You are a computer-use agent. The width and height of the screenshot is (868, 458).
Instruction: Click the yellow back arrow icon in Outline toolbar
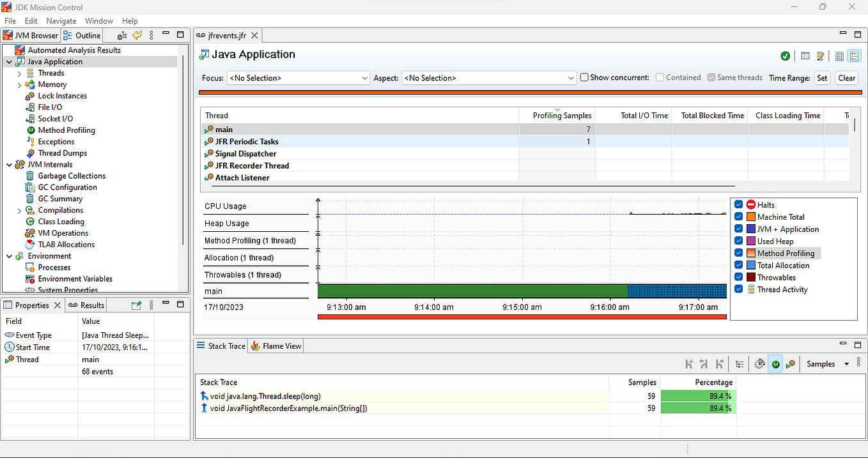[137, 35]
